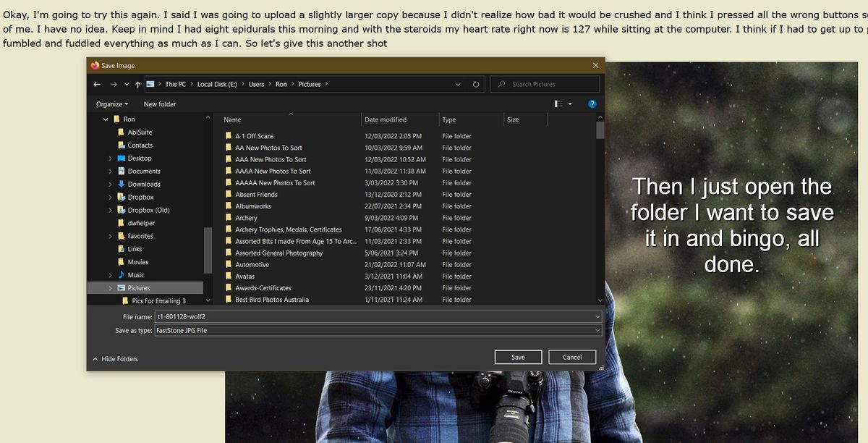
Task: Click the New folder button
Action: tap(160, 104)
